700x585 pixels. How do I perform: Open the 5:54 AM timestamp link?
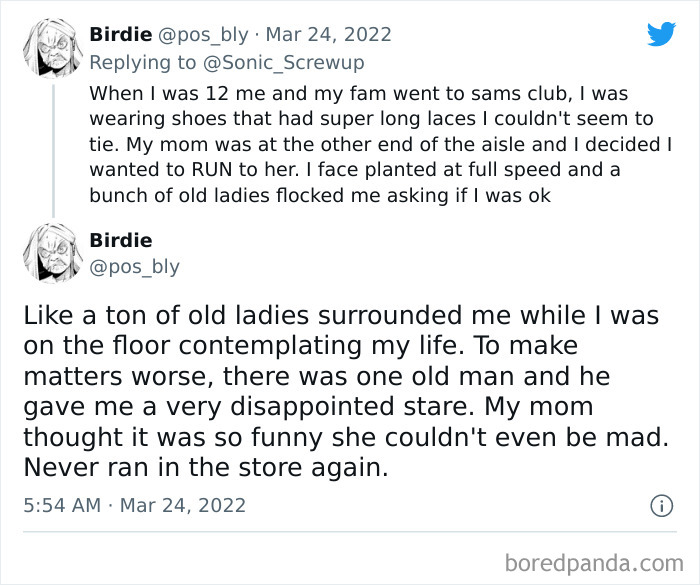point(61,505)
